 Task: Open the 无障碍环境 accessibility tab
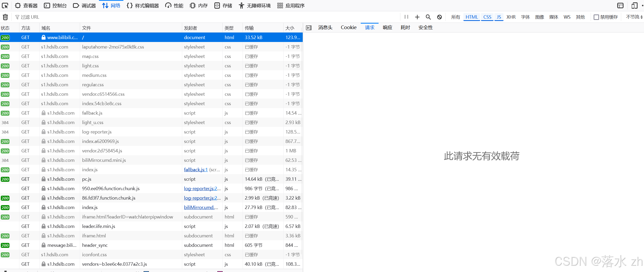tap(255, 6)
